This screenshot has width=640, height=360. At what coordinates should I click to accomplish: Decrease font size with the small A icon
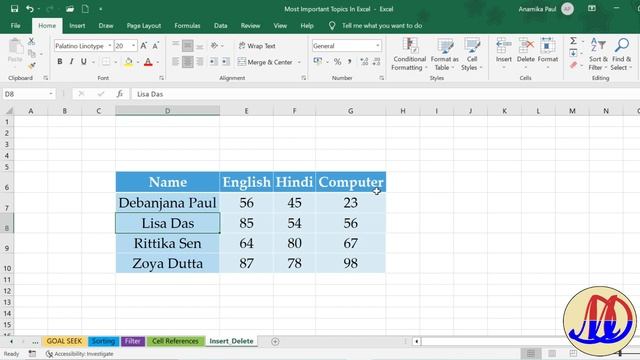pyautogui.click(x=156, y=46)
